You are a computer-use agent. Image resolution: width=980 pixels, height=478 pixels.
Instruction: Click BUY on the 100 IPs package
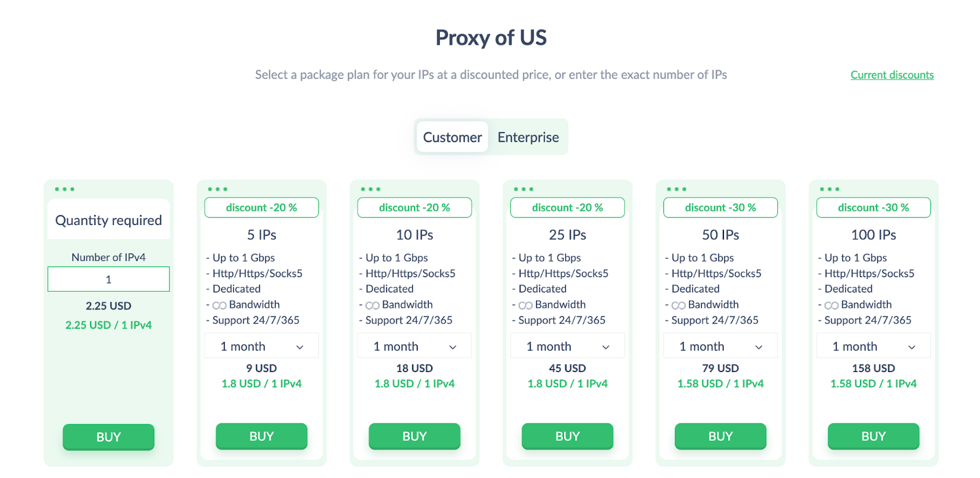pos(873,436)
